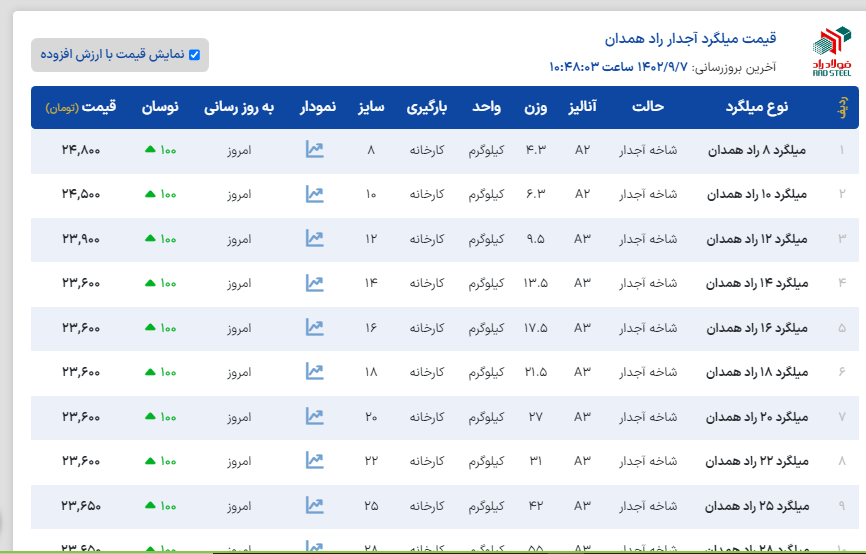866x554 pixels.
Task: Open chart icon for میلگرد 16 row
Action: click(x=315, y=327)
